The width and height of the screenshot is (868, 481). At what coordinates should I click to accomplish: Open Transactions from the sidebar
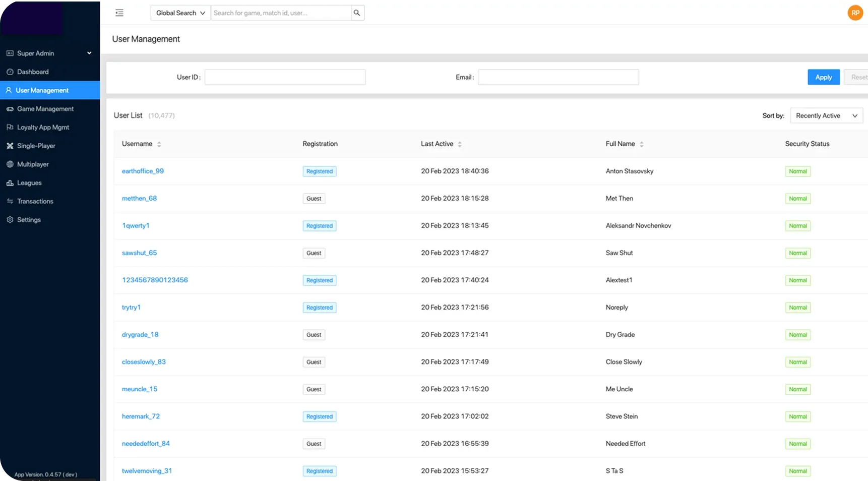(x=35, y=201)
